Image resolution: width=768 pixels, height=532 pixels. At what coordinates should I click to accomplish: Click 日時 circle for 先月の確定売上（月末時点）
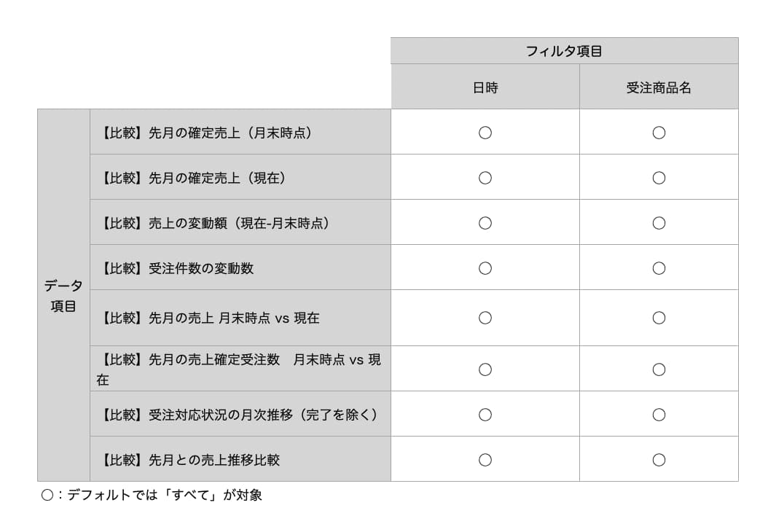485,133
